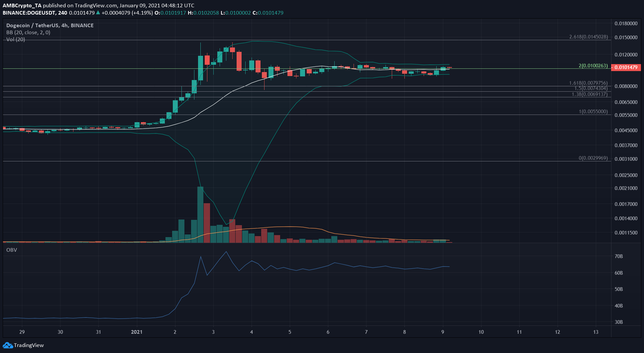Select the Dogecoin / TetherUS chart title
The height and width of the screenshot is (353, 644).
click(x=50, y=25)
